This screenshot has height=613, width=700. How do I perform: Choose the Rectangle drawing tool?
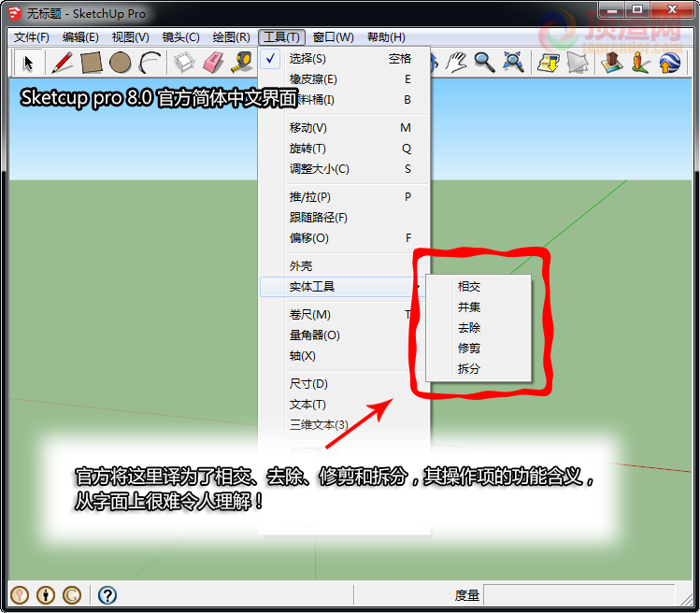(x=92, y=63)
